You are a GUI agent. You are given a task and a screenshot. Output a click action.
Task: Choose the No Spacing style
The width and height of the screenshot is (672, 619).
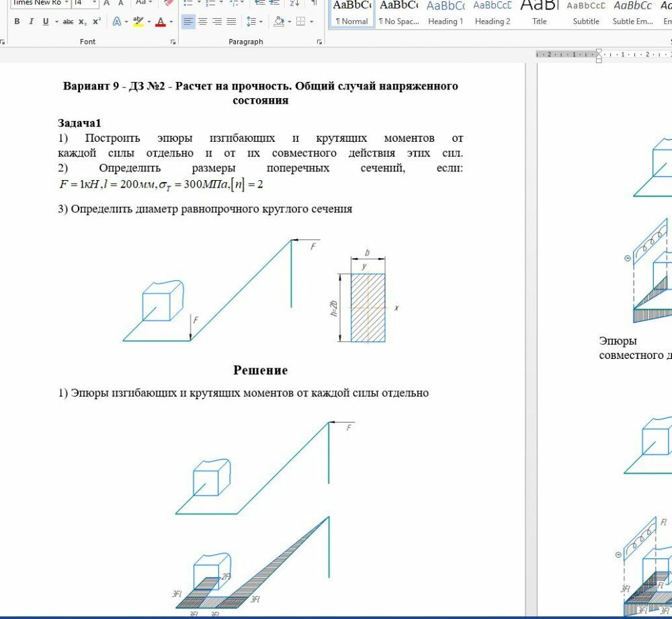[x=398, y=13]
